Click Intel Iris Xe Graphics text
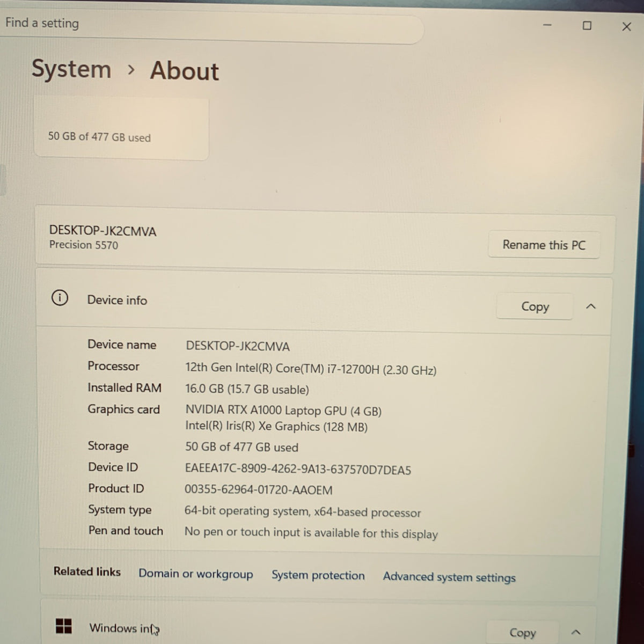Image resolution: width=644 pixels, height=644 pixels. pyautogui.click(x=276, y=427)
